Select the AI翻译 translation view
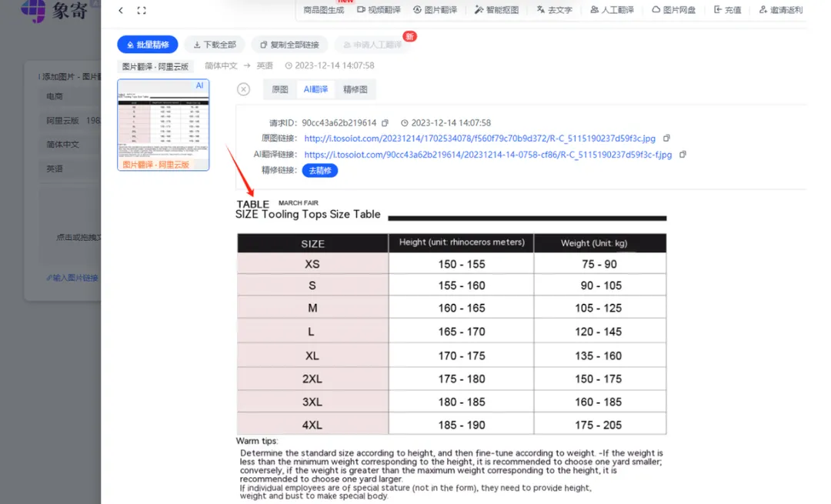 coord(317,89)
